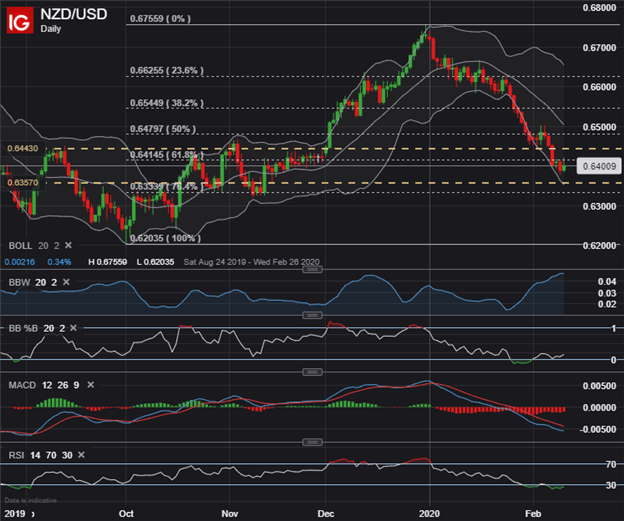This screenshot has width=624, height=521.
Task: Click the 0.64797 (50%) Fibonacci label
Action: coord(163,129)
